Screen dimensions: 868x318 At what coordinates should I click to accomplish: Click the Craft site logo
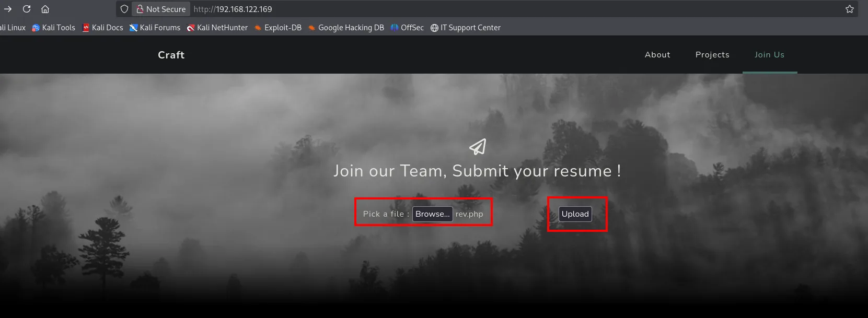171,55
